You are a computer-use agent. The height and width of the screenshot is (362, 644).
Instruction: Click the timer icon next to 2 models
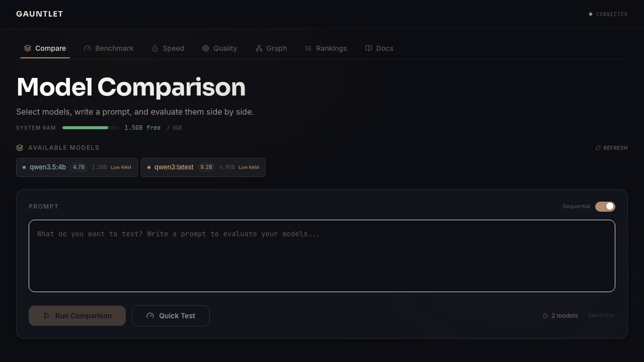[545, 316]
